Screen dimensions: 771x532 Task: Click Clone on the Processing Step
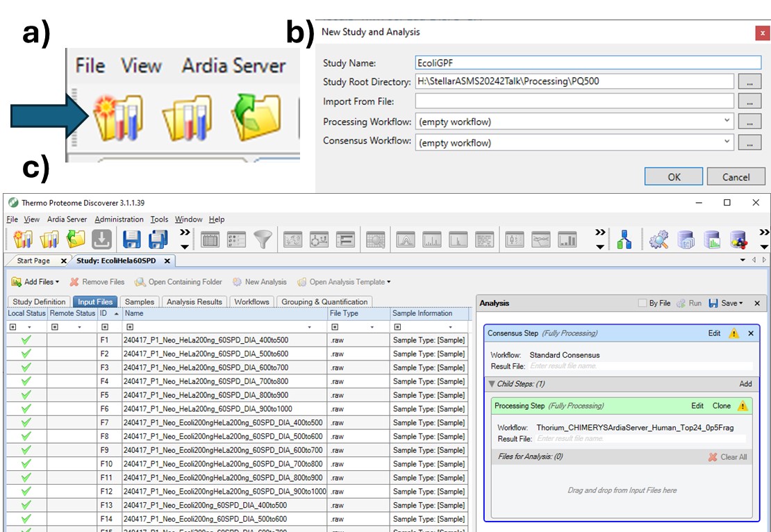pos(722,406)
